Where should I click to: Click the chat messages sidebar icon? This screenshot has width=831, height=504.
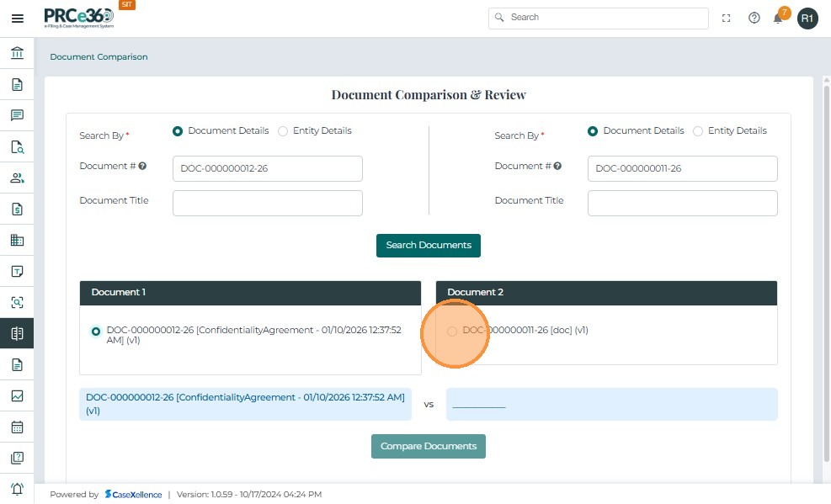(x=17, y=115)
